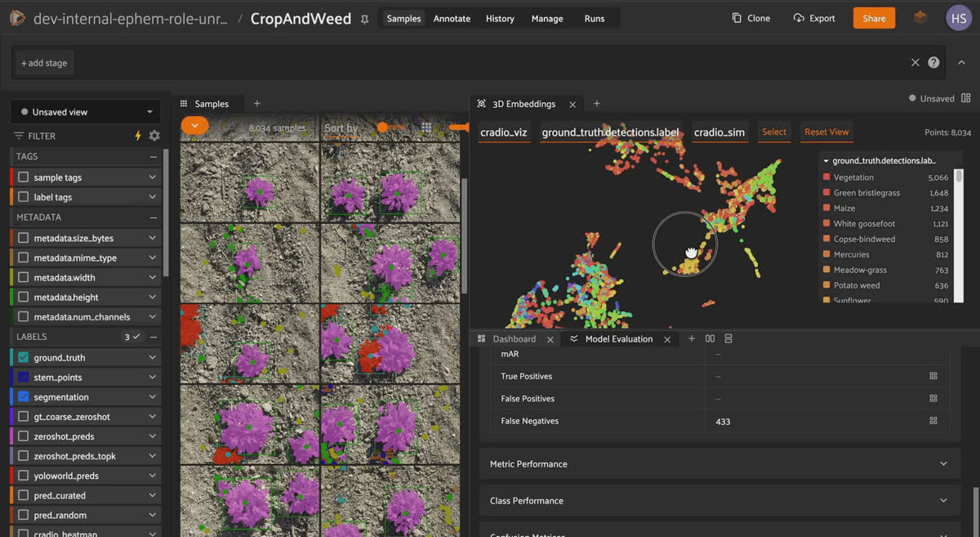Collapse the ground_truth.detections.label legend
This screenshot has width=980, height=537.
point(826,161)
